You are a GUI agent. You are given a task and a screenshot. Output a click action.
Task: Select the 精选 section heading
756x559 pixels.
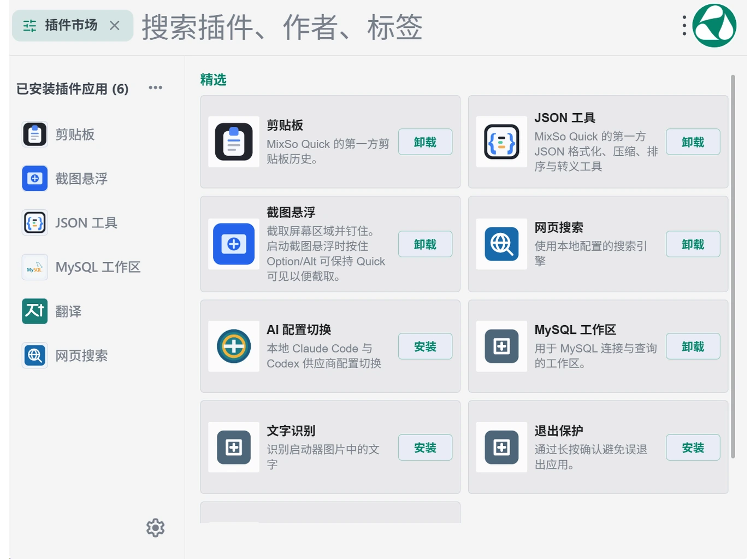213,80
